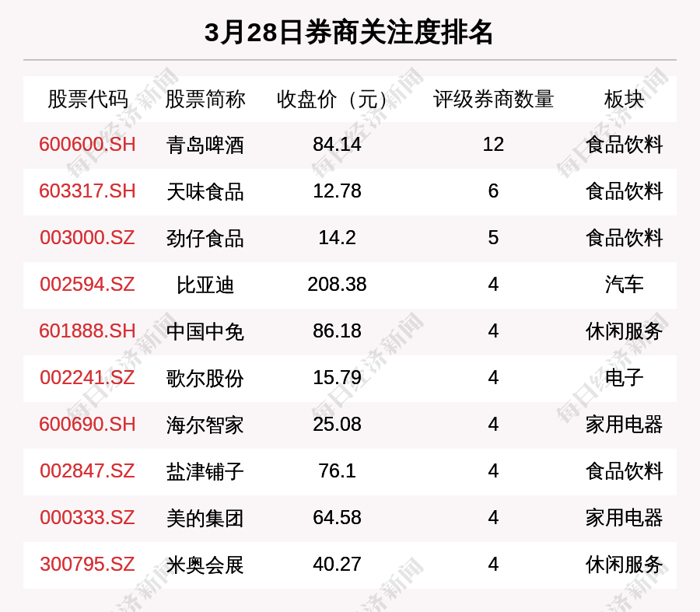Open stock code 600600.SH
Screen dimensions: 700x612
point(87,145)
